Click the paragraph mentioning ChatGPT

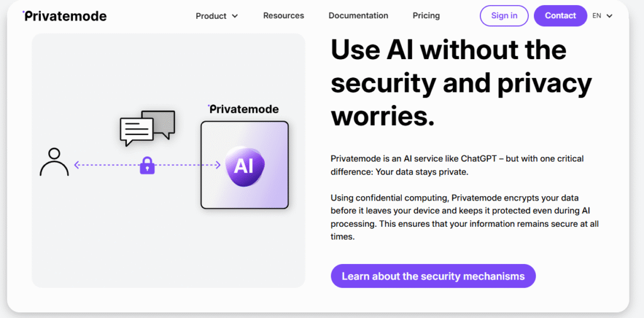point(457,165)
